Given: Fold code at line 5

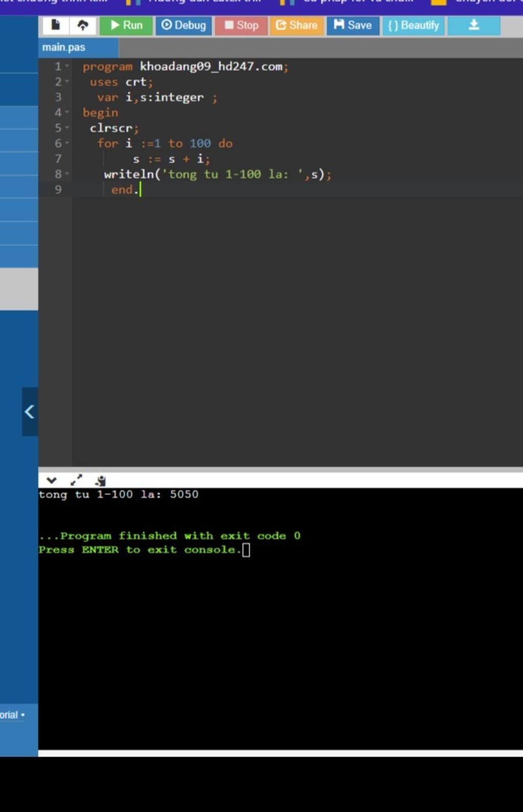Looking at the screenshot, I should click(67, 127).
